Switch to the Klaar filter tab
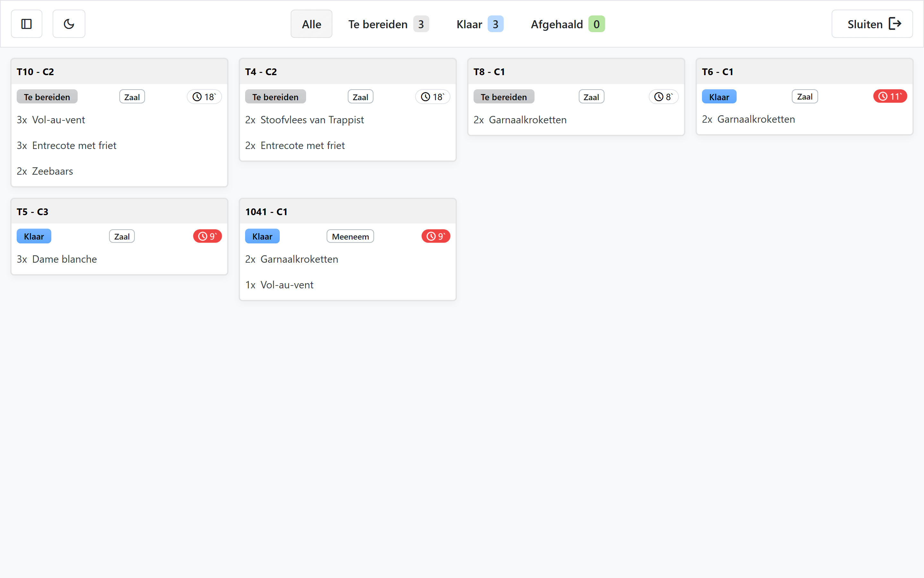 480,24
